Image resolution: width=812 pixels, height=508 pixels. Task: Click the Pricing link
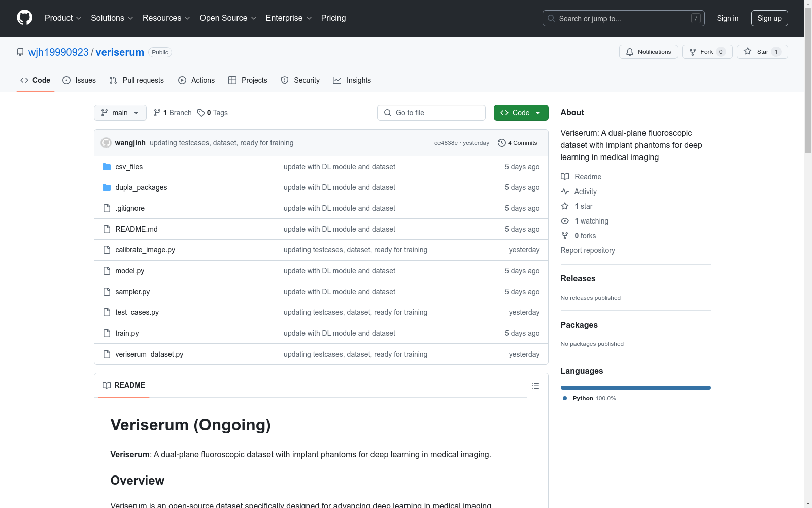click(333, 18)
